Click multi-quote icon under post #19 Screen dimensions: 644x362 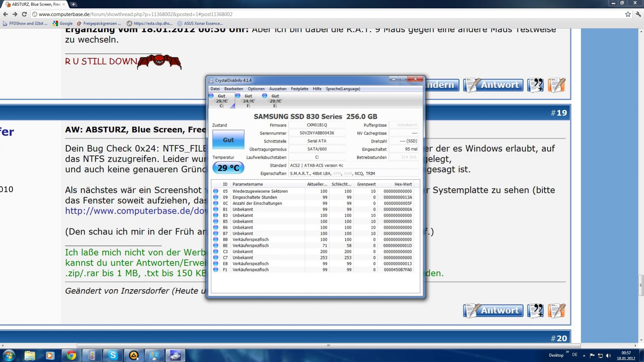click(535, 311)
